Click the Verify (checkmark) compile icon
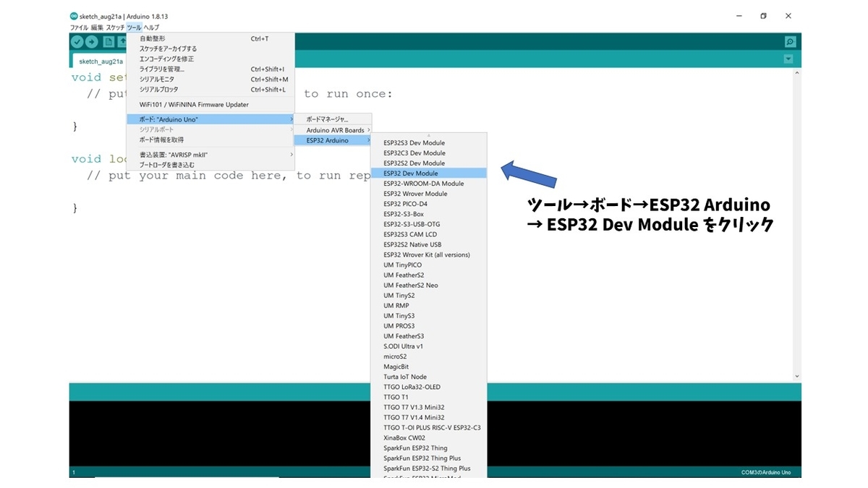Viewport: 868px width, 488px height. (77, 42)
